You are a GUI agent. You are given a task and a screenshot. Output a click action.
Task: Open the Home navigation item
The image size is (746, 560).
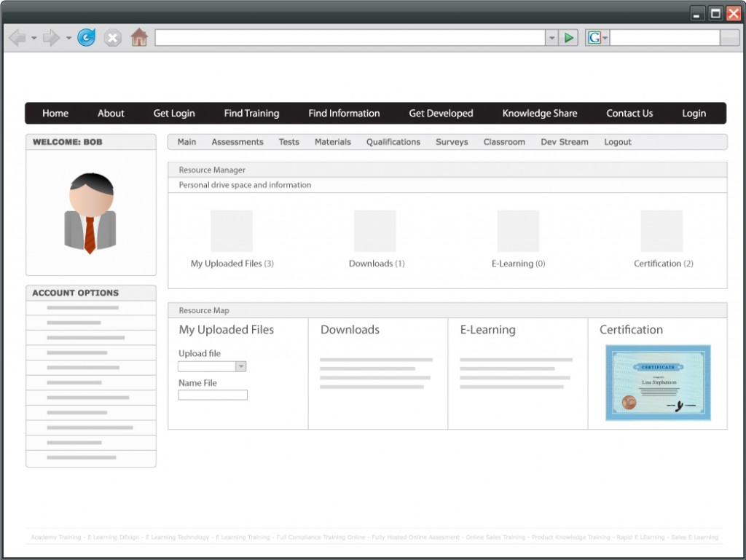55,113
